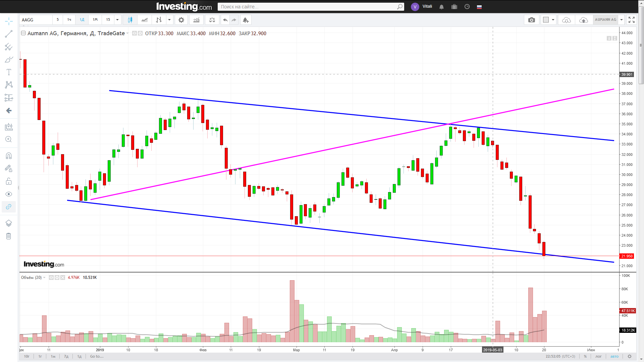
Task: Click the Go to... date button
Action: point(97,356)
